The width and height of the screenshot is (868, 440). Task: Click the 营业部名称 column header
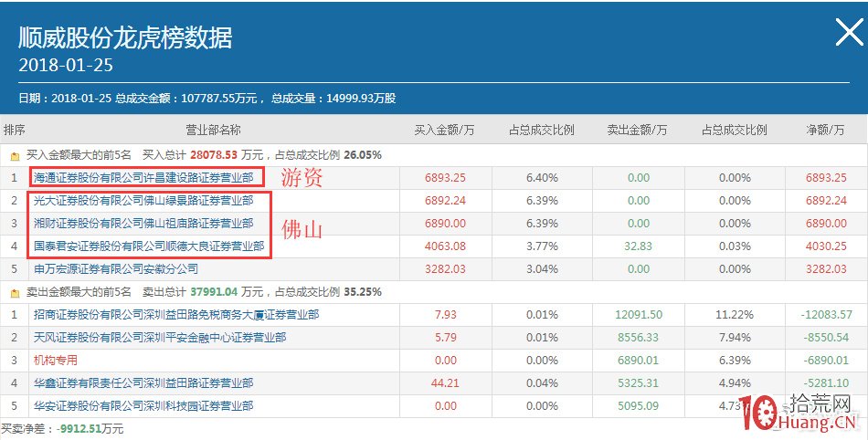point(213,130)
